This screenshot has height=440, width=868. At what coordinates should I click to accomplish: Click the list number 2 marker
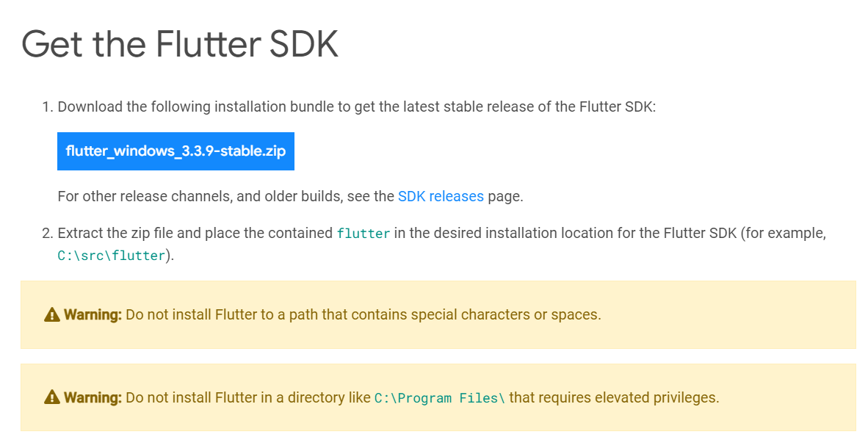point(48,233)
